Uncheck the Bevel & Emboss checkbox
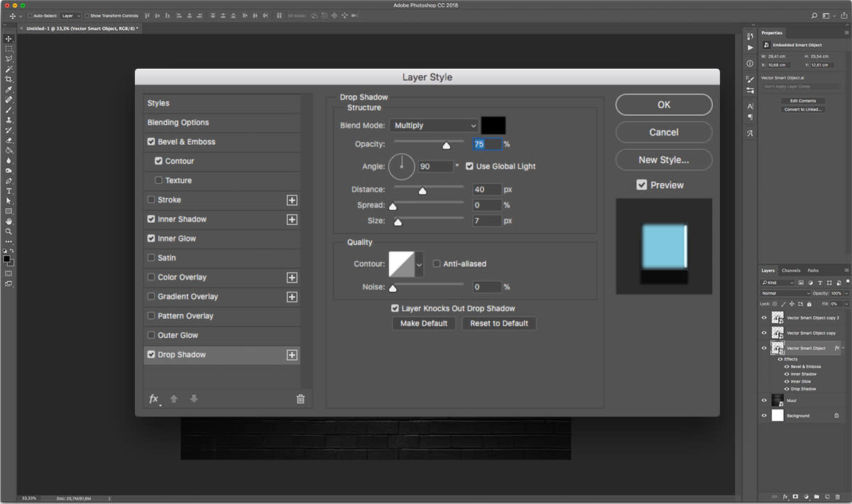 pos(151,142)
